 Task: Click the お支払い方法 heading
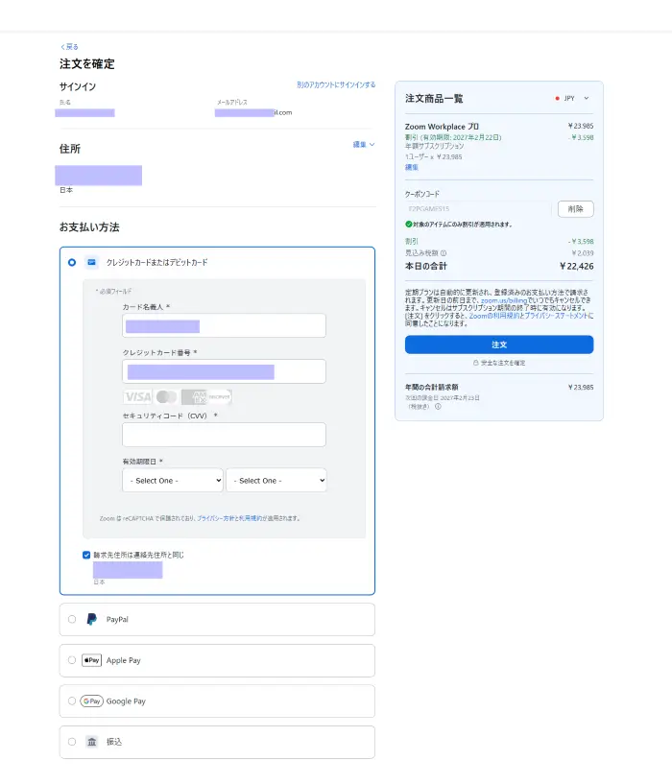tap(89, 227)
